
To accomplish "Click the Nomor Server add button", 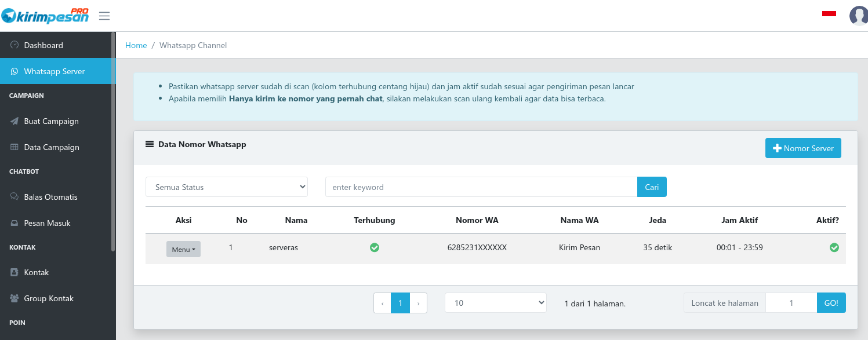I will [x=803, y=148].
